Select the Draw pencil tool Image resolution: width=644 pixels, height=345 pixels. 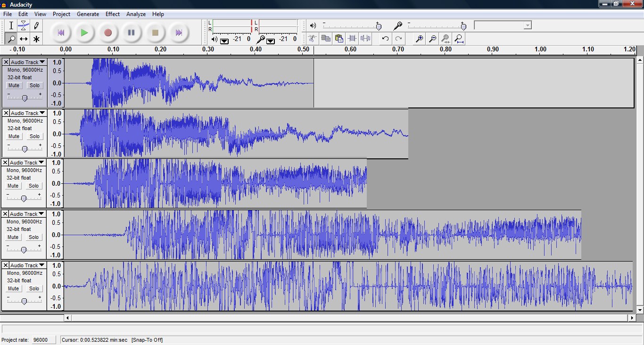point(36,25)
